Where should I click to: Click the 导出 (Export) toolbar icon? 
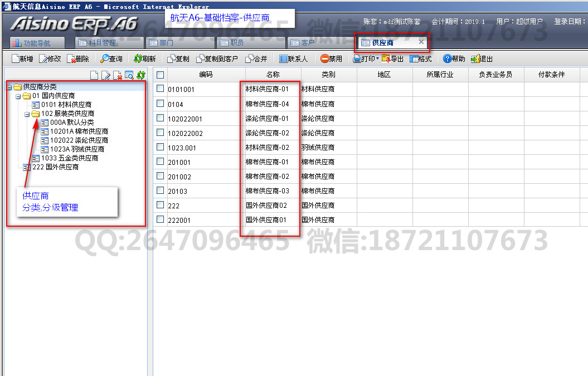point(386,58)
